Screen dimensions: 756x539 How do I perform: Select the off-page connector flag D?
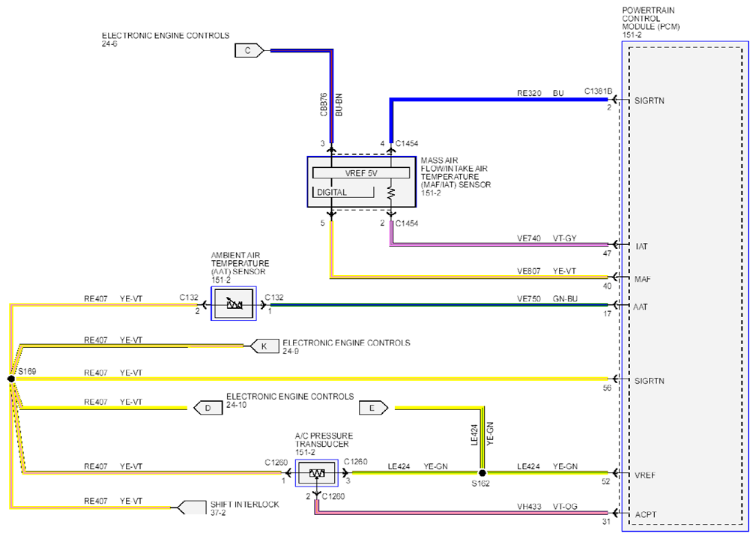tap(208, 408)
